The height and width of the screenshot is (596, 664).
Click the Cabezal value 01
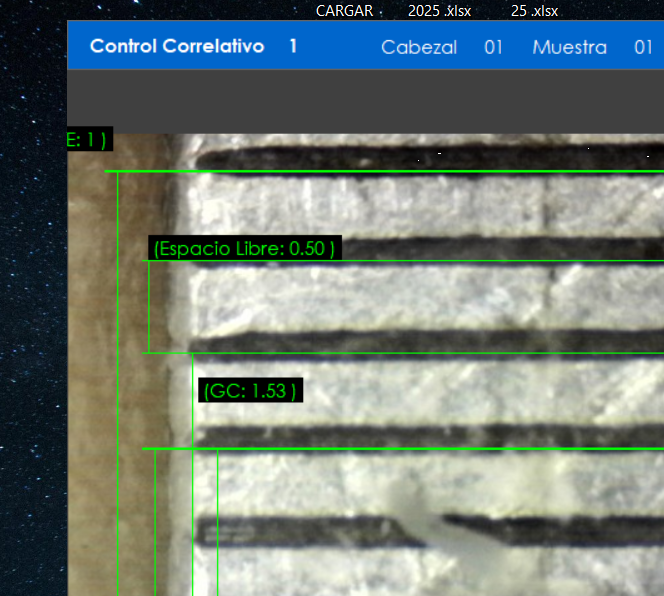click(493, 47)
